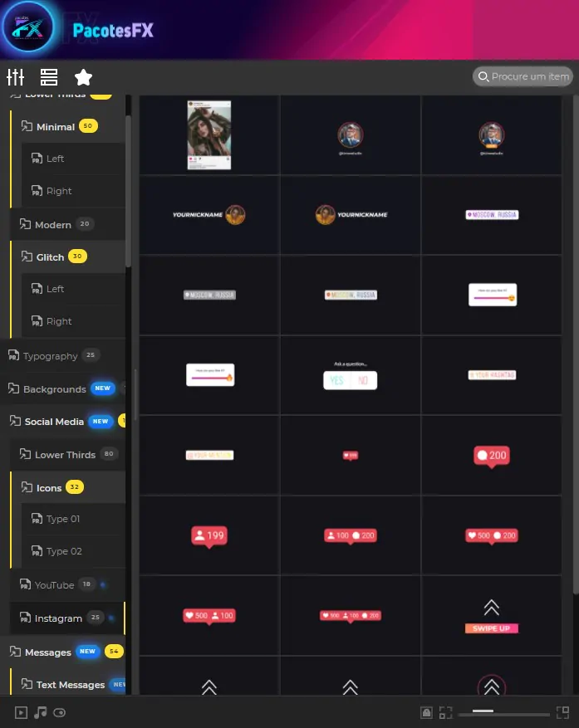This screenshot has height=728, width=579.
Task: Collapse the Social Media category
Action: 54,422
